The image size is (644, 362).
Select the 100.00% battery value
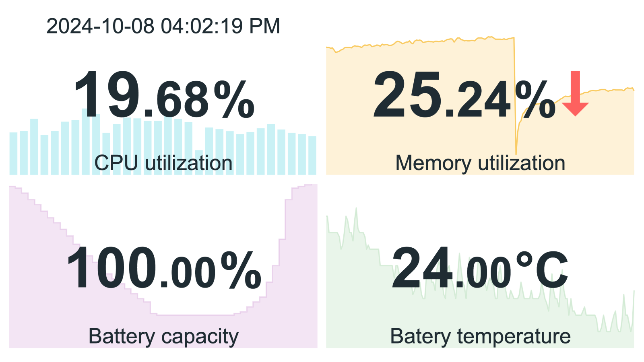pyautogui.click(x=164, y=267)
